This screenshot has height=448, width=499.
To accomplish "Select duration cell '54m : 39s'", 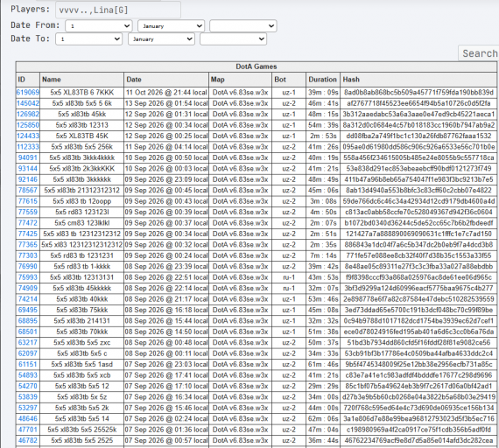I will [323, 125].
